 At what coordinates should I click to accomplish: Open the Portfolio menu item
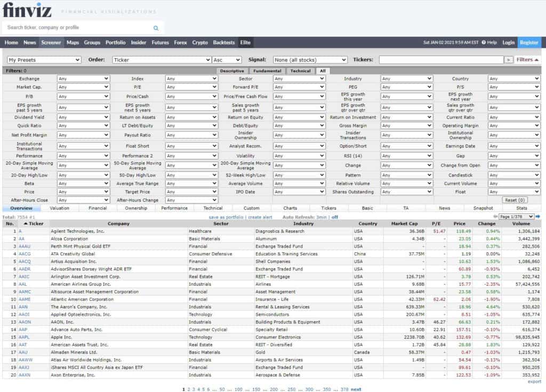[x=115, y=43]
